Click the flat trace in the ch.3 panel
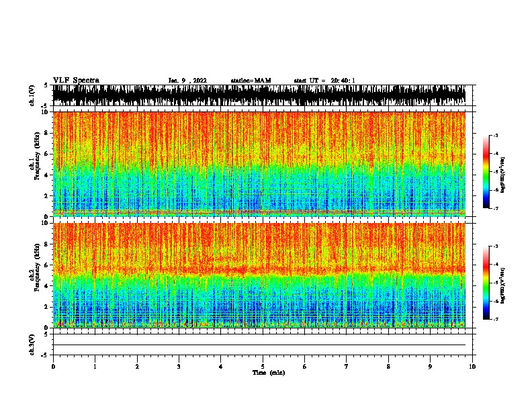 259,345
